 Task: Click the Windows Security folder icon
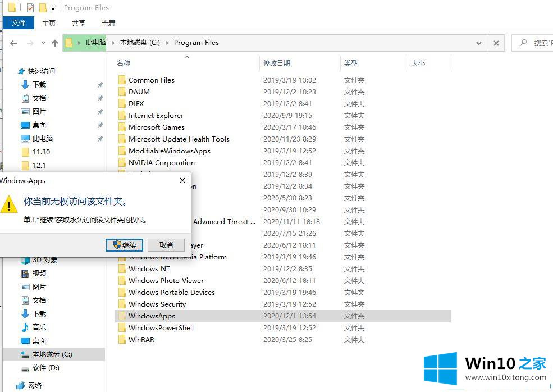[122, 304]
